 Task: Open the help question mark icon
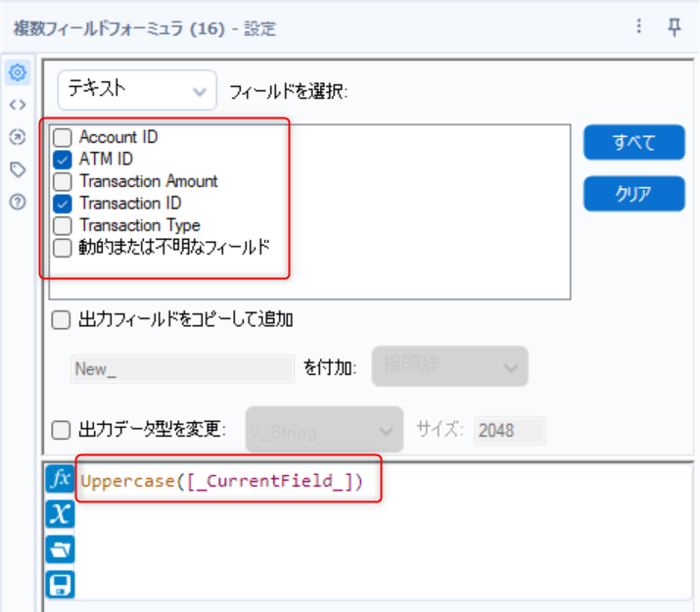18,203
